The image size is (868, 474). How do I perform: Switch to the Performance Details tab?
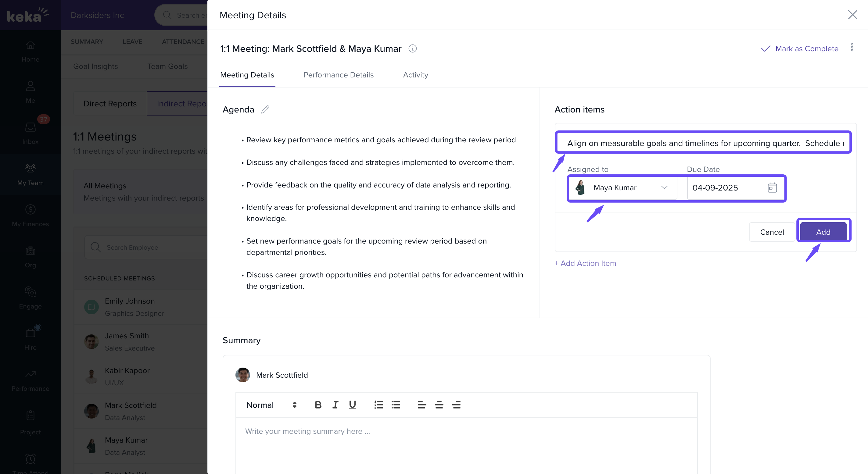pos(338,75)
